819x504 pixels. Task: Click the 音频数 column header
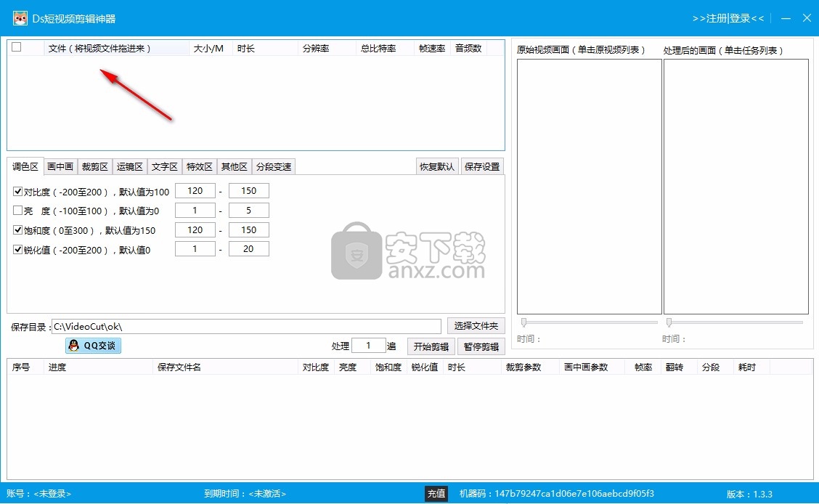point(468,48)
